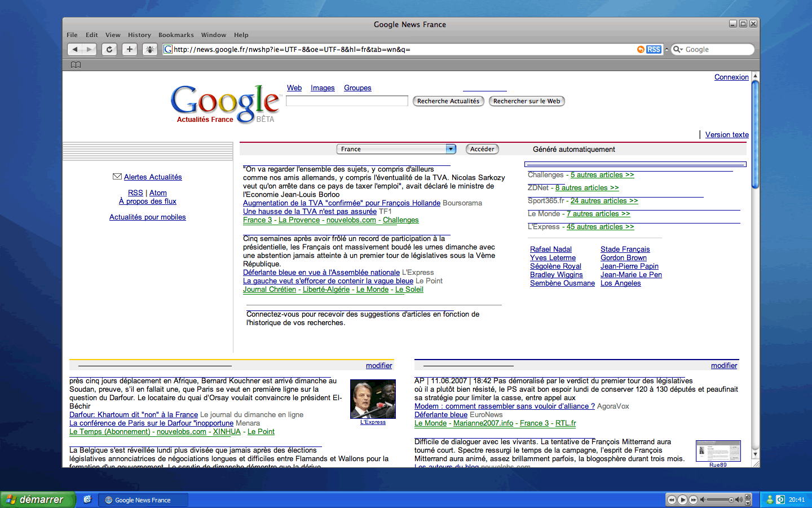Viewport: 812px width, 508px height.
Task: Click the orange snapback arrow in the address bar
Action: (x=641, y=49)
